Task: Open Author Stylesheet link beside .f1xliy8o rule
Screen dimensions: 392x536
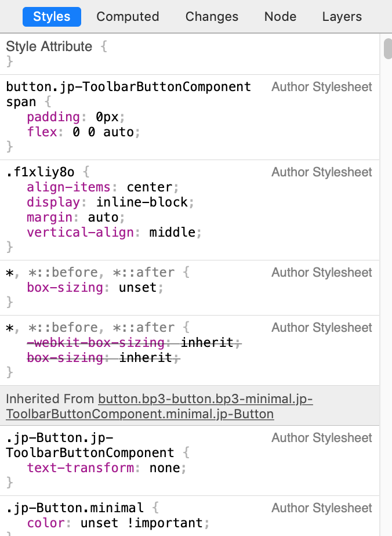Action: tap(321, 172)
